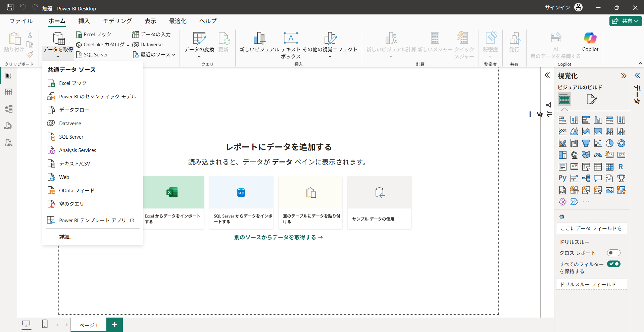Select the treemap visual
The width and height of the screenshot is (644, 332).
pos(562,155)
